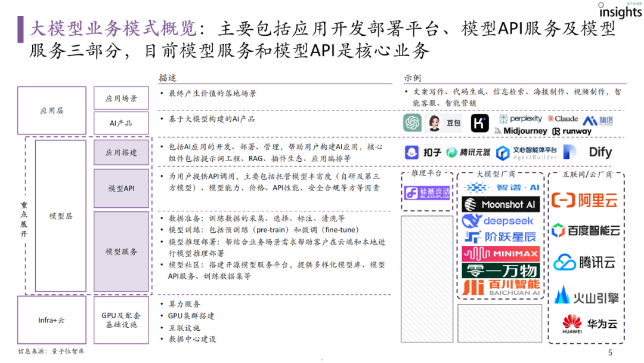Viewport: 644px width, 363px height.
Task: Click the perplexity logo
Action: point(521,119)
